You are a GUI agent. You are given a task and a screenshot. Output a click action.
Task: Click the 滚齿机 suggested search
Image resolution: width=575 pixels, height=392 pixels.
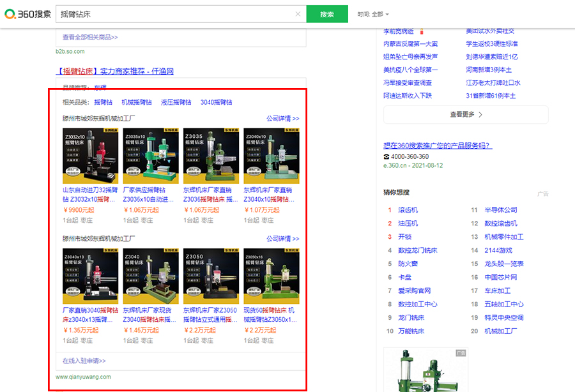click(x=408, y=210)
